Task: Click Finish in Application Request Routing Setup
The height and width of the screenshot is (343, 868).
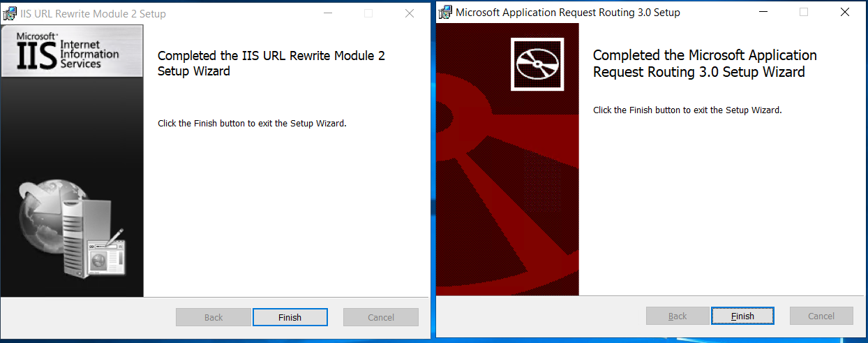Action: click(x=742, y=316)
